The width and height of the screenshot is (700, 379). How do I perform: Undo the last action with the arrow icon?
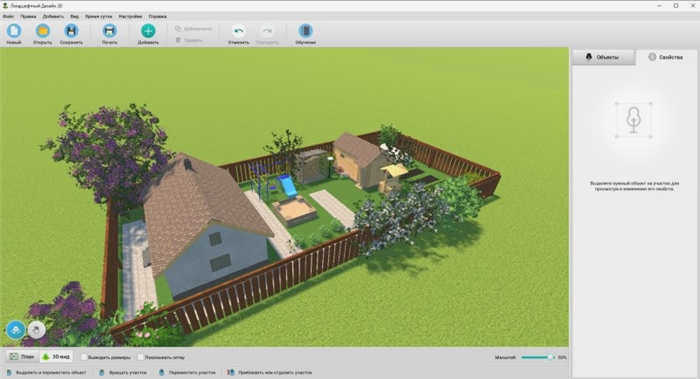click(238, 31)
